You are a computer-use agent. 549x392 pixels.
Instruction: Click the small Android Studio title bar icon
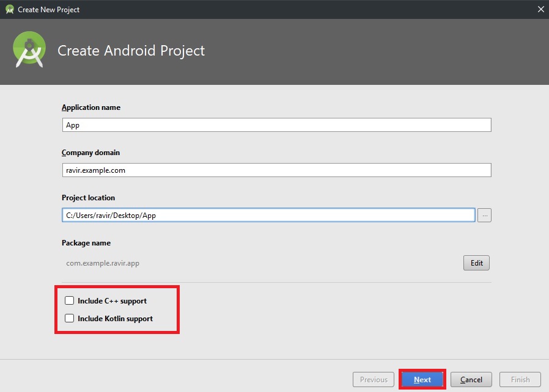click(9, 9)
